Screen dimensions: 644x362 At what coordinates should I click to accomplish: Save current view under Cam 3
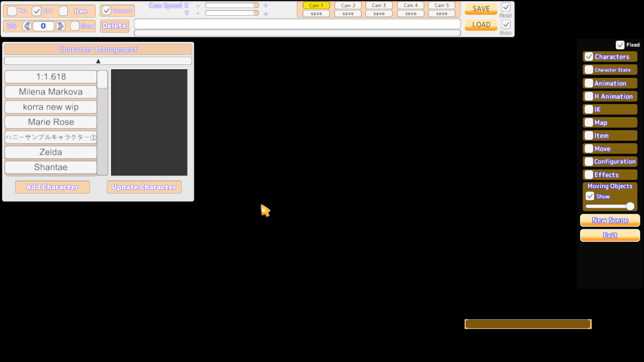click(x=379, y=14)
